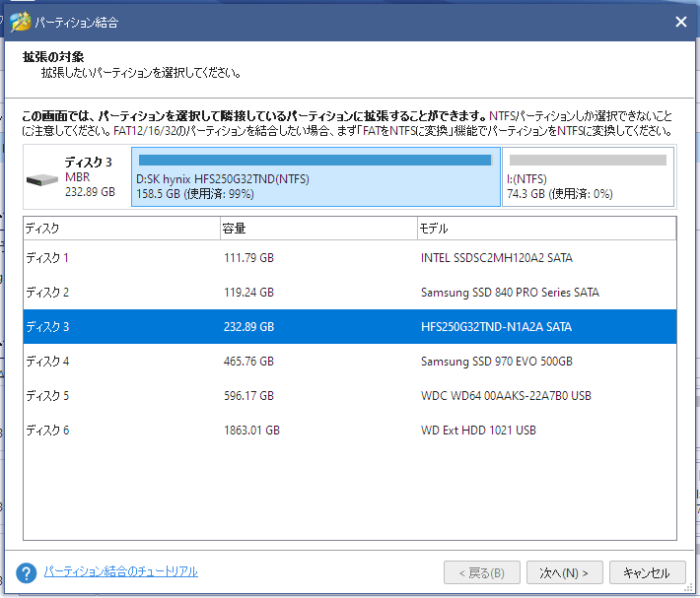Image resolution: width=700 pixels, height=598 pixels.
Task: Click the 次へ(N) > button
Action: (564, 572)
